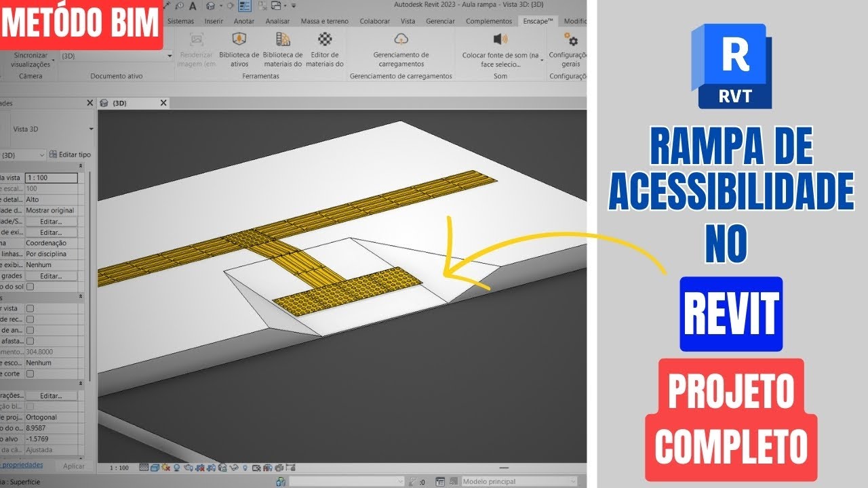Toggle the 'de an...' annotation crop checkbox

tap(30, 330)
